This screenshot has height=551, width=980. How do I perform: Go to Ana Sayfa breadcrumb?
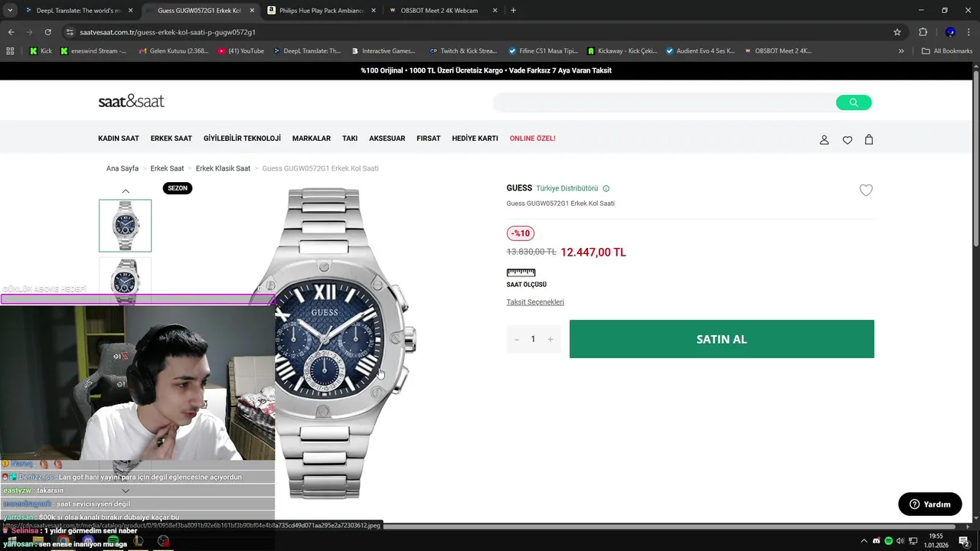122,168
